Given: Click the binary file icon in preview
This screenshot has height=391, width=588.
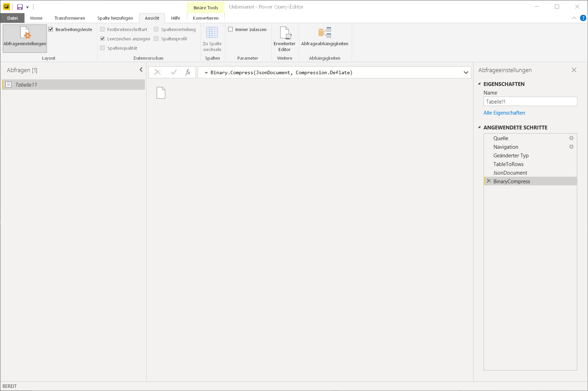Looking at the screenshot, I should click(161, 93).
